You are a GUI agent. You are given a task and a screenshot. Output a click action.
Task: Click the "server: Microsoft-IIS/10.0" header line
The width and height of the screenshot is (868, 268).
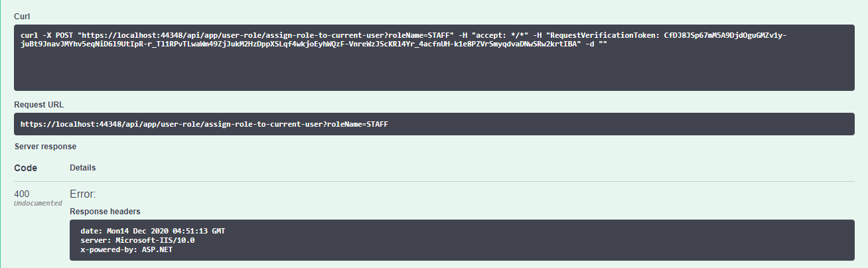click(x=137, y=240)
